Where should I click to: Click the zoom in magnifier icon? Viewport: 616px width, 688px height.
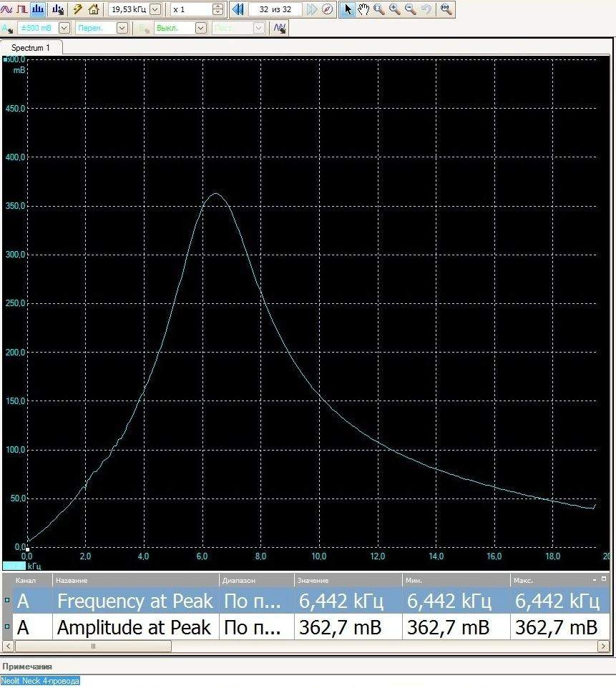(x=395, y=9)
